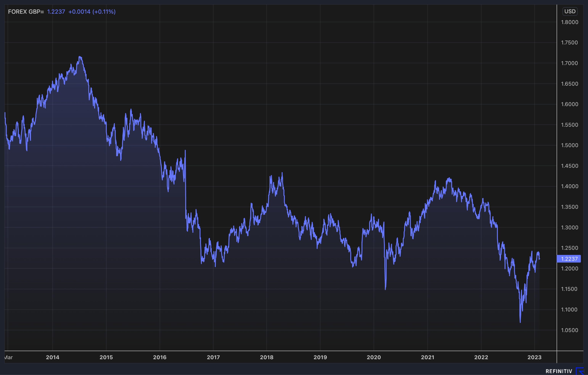Click the Refinitiv logo icon
Screen dimensions: 588x375
pos(580,371)
